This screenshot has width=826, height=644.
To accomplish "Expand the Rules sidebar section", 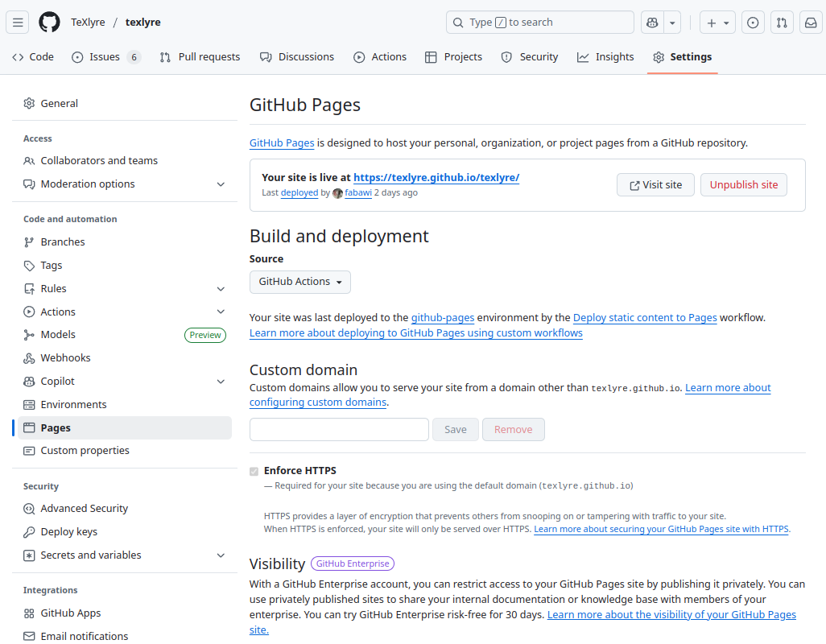I will (x=221, y=289).
